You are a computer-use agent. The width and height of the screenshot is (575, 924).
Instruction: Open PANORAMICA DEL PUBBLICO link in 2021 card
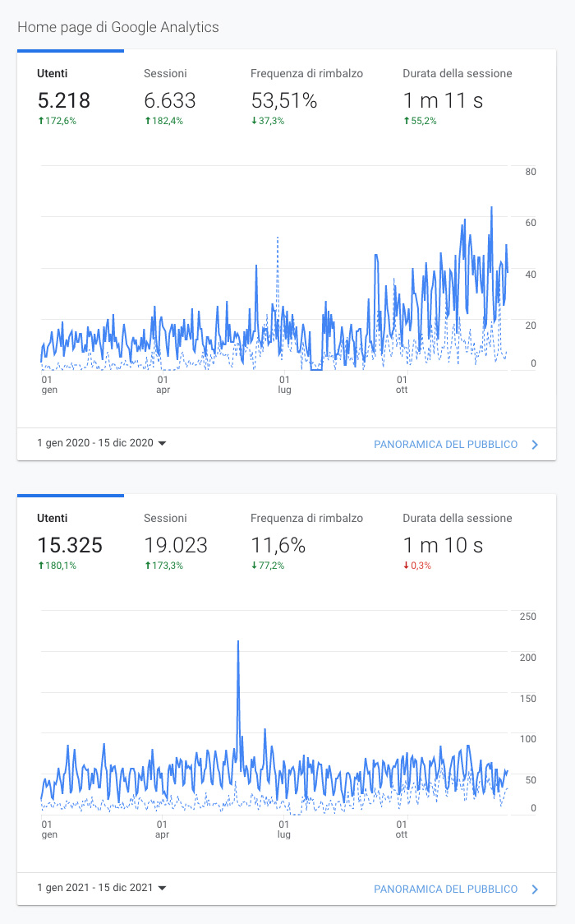(445, 889)
